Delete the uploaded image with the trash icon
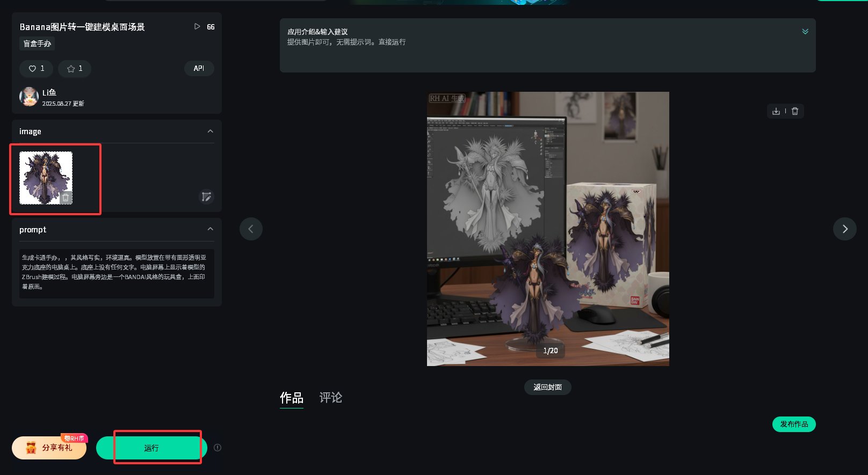This screenshot has height=475, width=868. pyautogui.click(x=66, y=198)
